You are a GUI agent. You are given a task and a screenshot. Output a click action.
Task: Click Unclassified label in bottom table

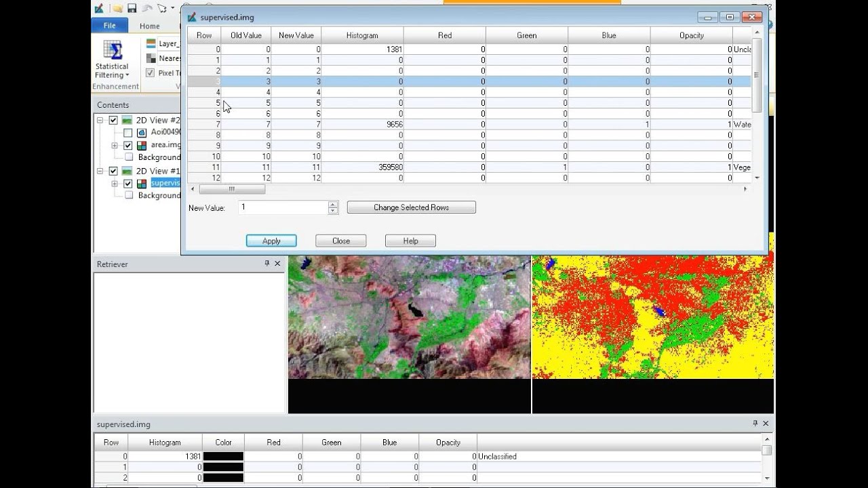(497, 457)
